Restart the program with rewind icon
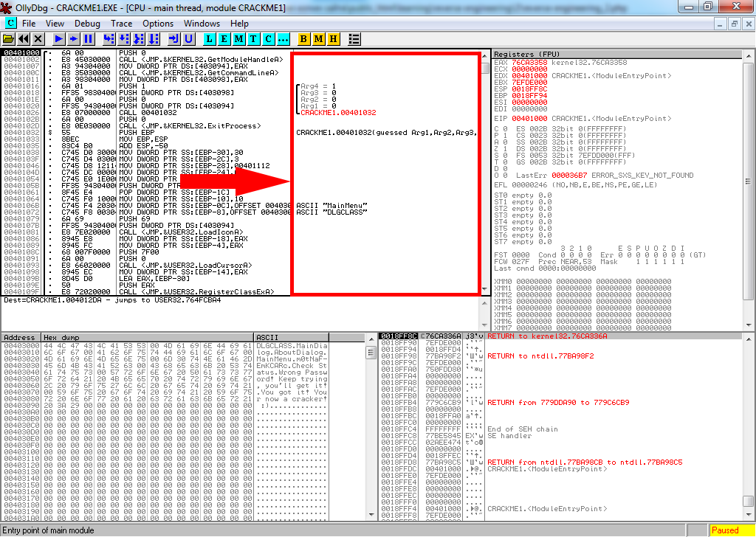This screenshot has width=756, height=537. click(x=24, y=38)
